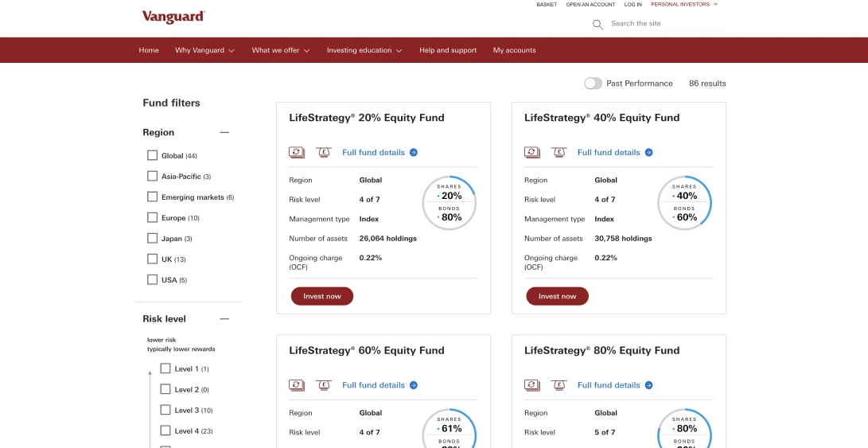Click LifeStrategy 20% Equity Fund title
This screenshot has height=448, width=868.
pos(367,118)
